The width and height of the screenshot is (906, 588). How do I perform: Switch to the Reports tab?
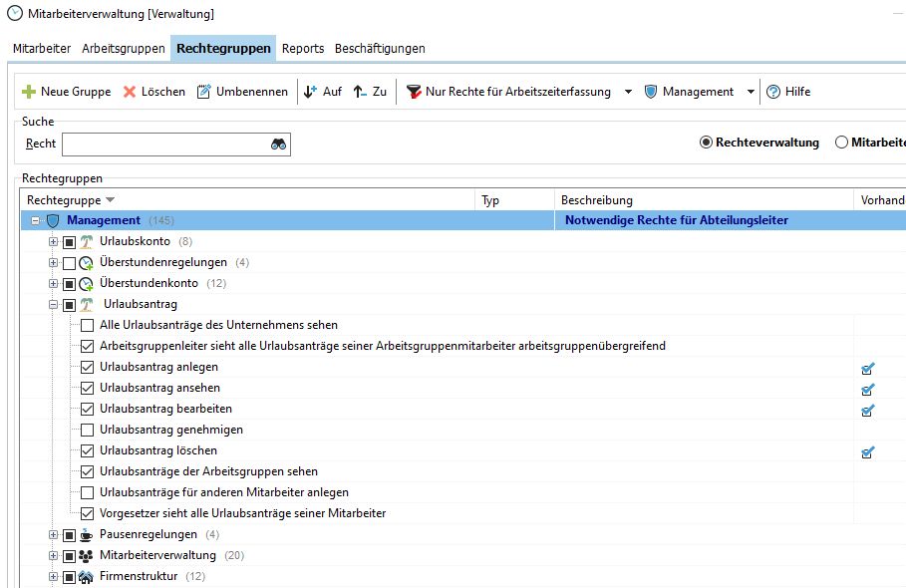tap(302, 47)
